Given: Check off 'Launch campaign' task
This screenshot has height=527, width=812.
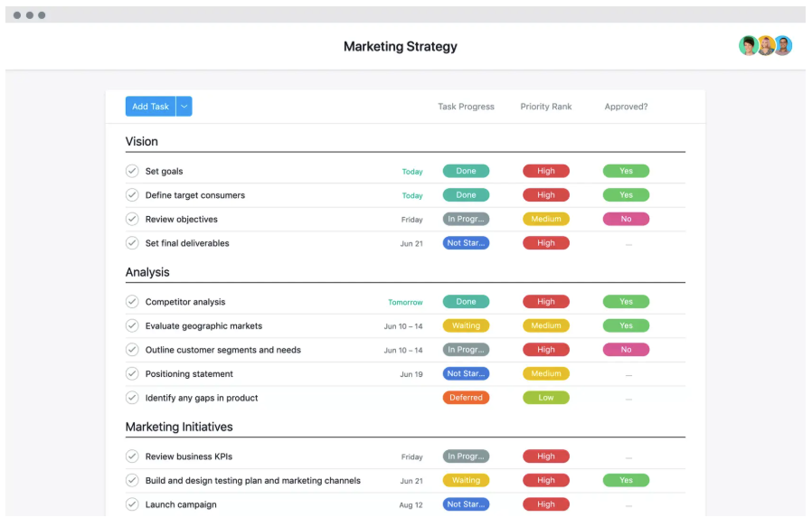Looking at the screenshot, I should point(132,504).
